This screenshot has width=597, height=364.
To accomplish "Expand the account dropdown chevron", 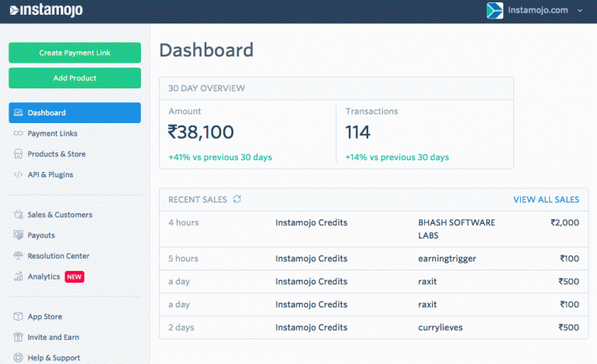I will click(581, 11).
